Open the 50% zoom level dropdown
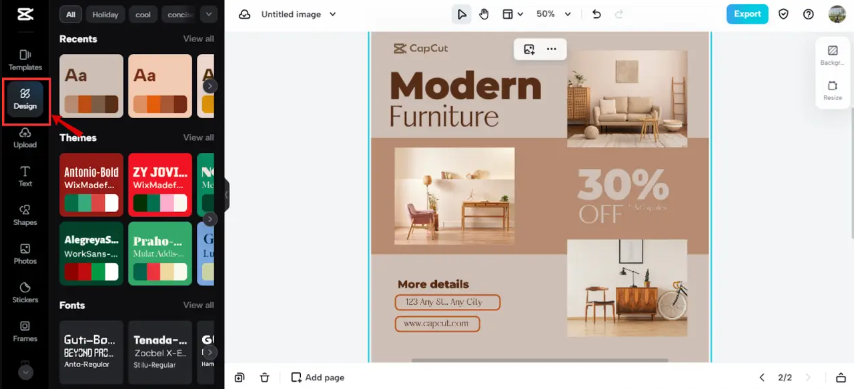The height and width of the screenshot is (389, 854). pyautogui.click(x=553, y=15)
